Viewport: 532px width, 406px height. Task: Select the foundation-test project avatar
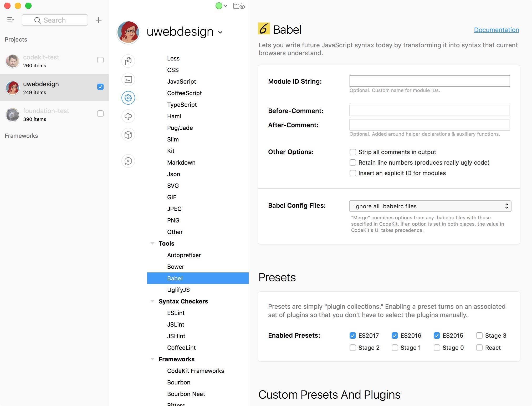click(x=12, y=115)
